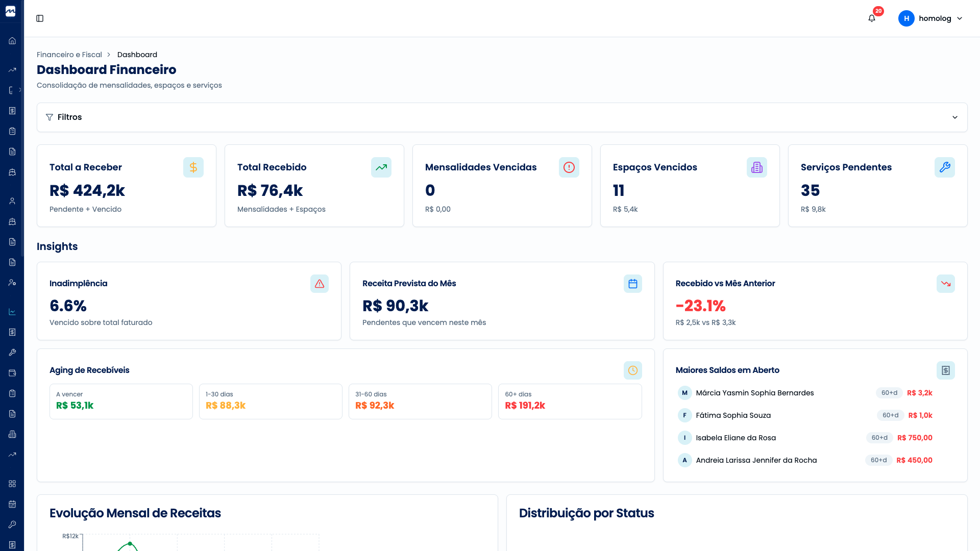Click the building icon on Espaços Vencidos
The height and width of the screenshot is (551, 980).
click(757, 167)
